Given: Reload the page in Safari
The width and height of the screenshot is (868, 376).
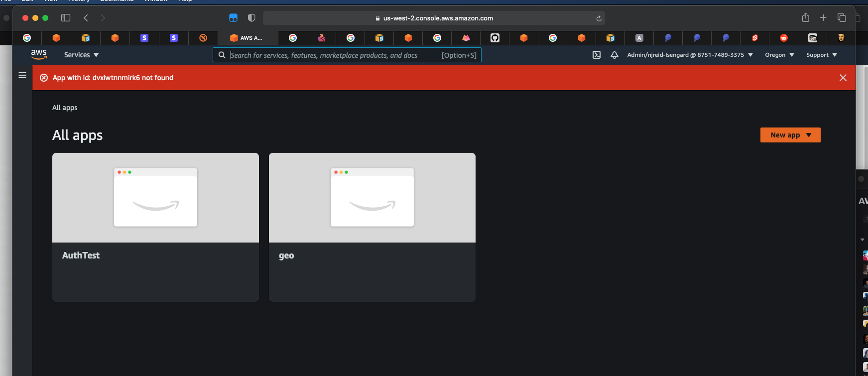Looking at the screenshot, I should pyautogui.click(x=599, y=18).
